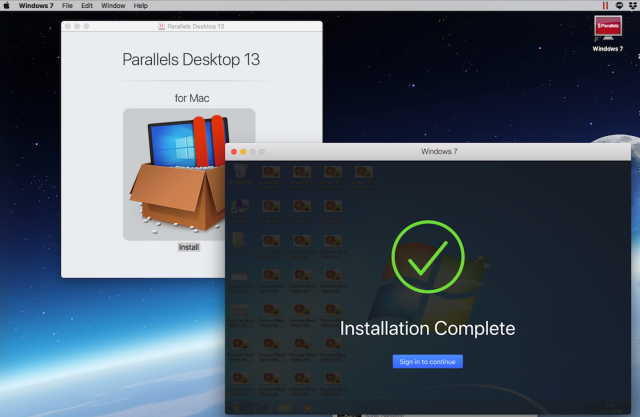Open the Apple menu
Screen dimensions: 640x417
pyautogui.click(x=6, y=5)
